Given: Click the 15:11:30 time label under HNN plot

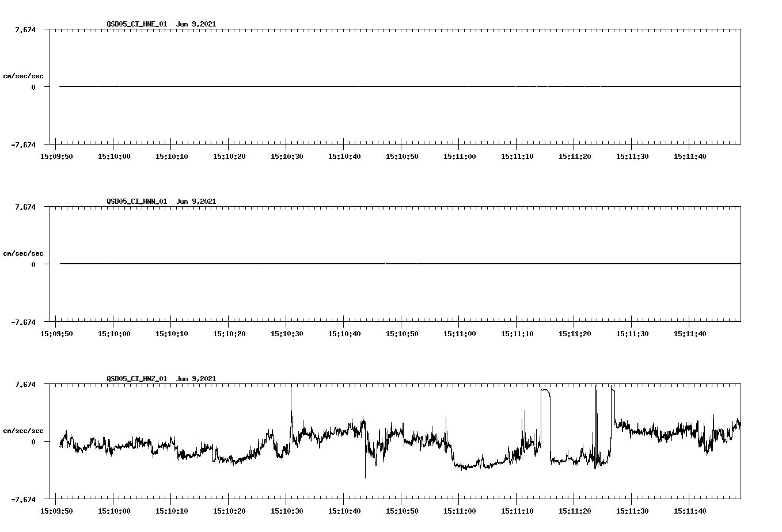Looking at the screenshot, I should 632,333.
